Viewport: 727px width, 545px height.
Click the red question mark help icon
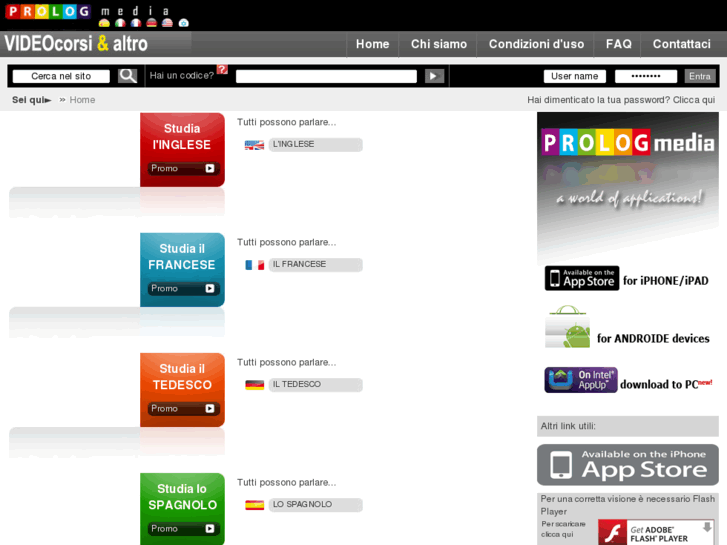tap(223, 69)
